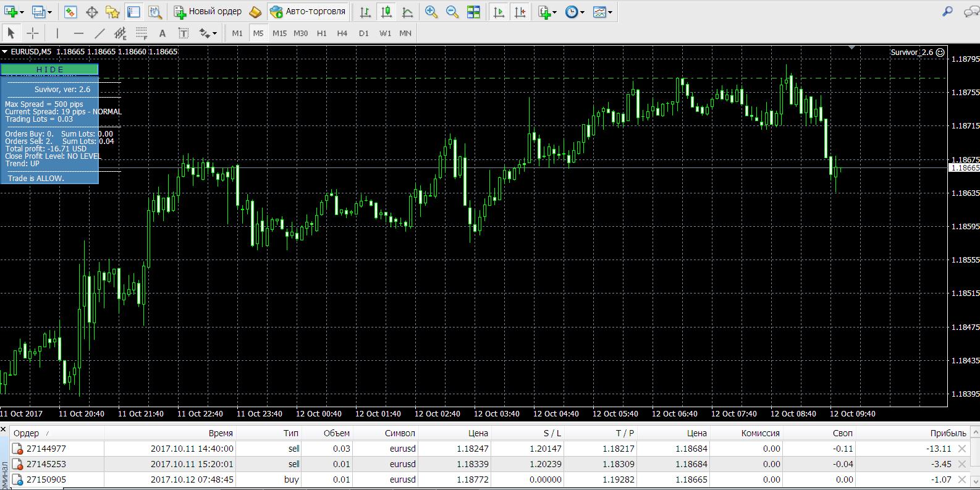Open the Strategy Tester icon

pyautogui.click(x=154, y=11)
